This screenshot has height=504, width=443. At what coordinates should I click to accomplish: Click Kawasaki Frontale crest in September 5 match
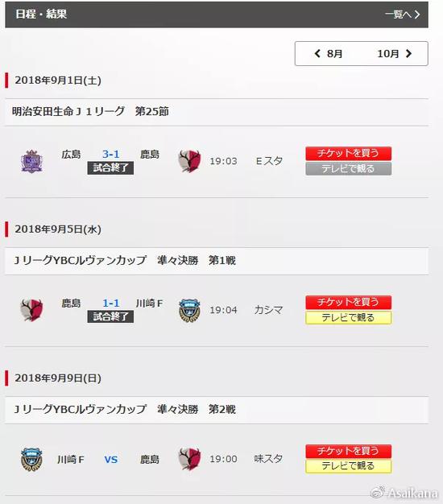pyautogui.click(x=189, y=310)
